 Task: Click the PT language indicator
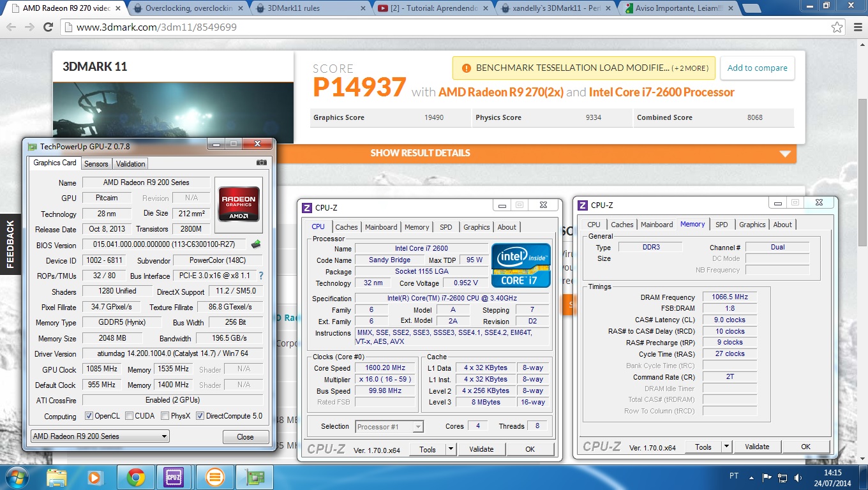(734, 476)
